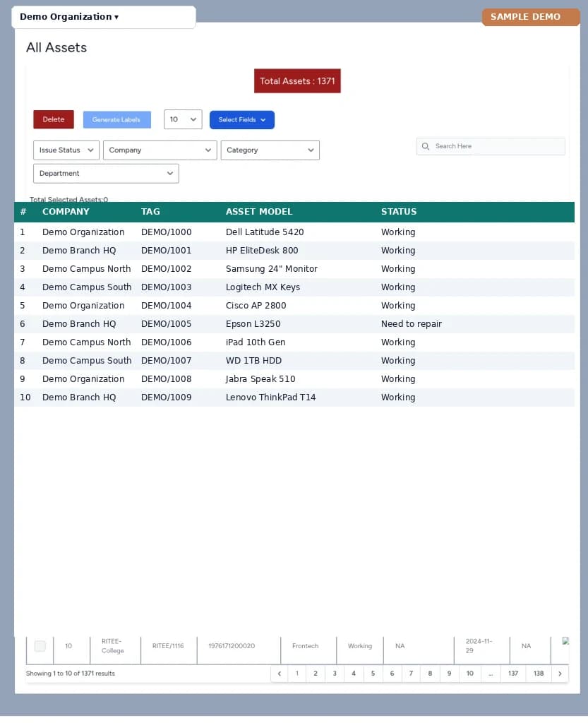Image resolution: width=588 pixels, height=723 pixels.
Task: Open page 9 in pagination
Action: [450, 674]
